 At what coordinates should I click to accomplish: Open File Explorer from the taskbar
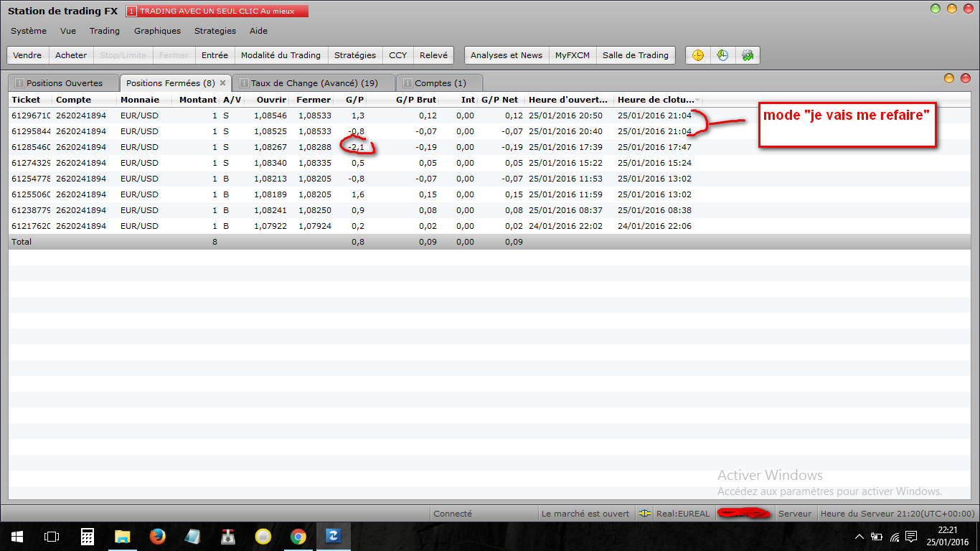pos(123,537)
